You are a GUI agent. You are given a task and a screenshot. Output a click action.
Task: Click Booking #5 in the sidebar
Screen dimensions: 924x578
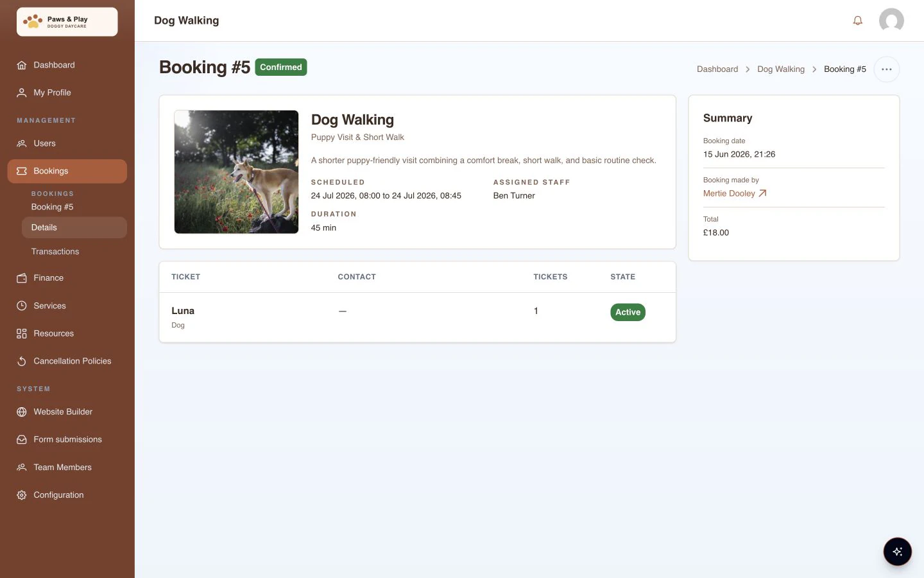click(x=52, y=207)
